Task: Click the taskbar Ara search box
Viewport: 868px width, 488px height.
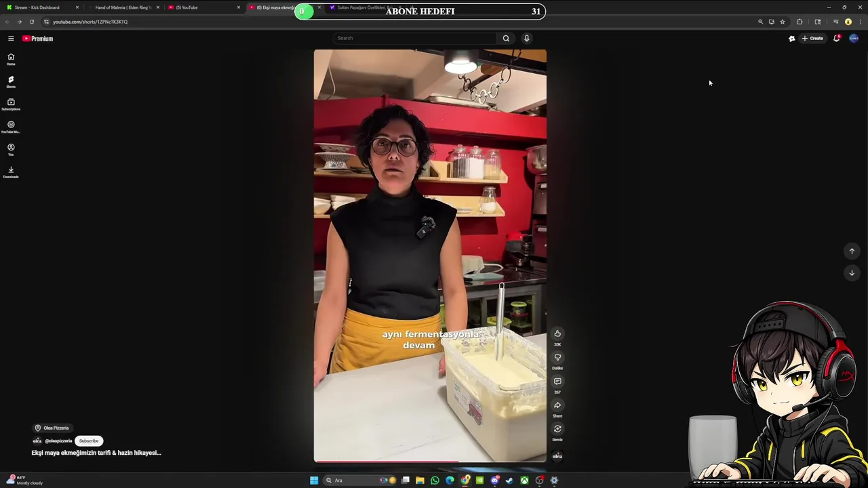Action: tap(359, 481)
